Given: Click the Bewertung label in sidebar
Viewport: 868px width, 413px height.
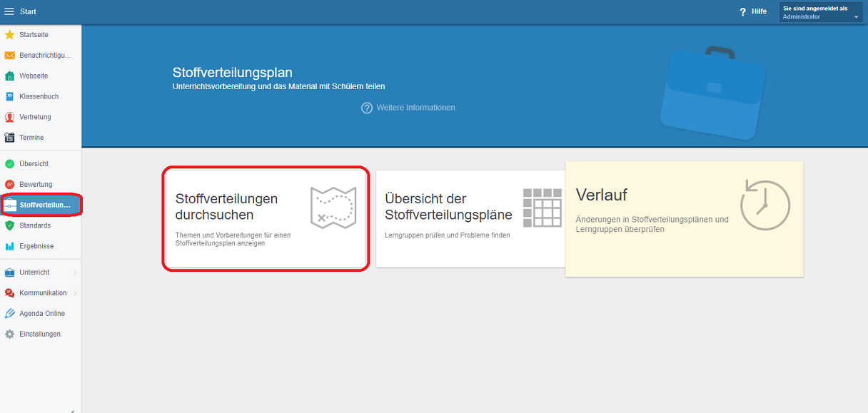Looking at the screenshot, I should (36, 185).
